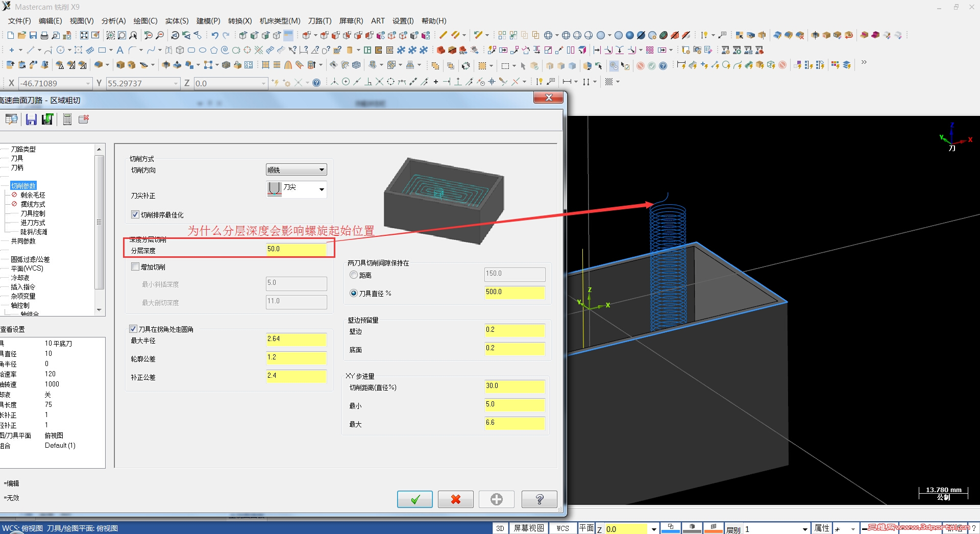Open the 切削方向 dropdown showing 顺铣
980x534 pixels.
tap(297, 169)
